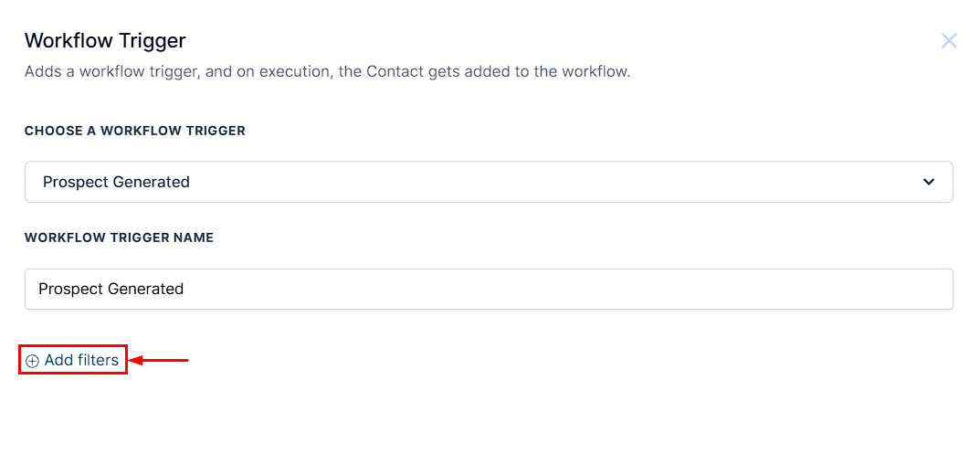Click the downward caret in the trigger selector
This screenshot has height=454, width=980.
tap(929, 182)
